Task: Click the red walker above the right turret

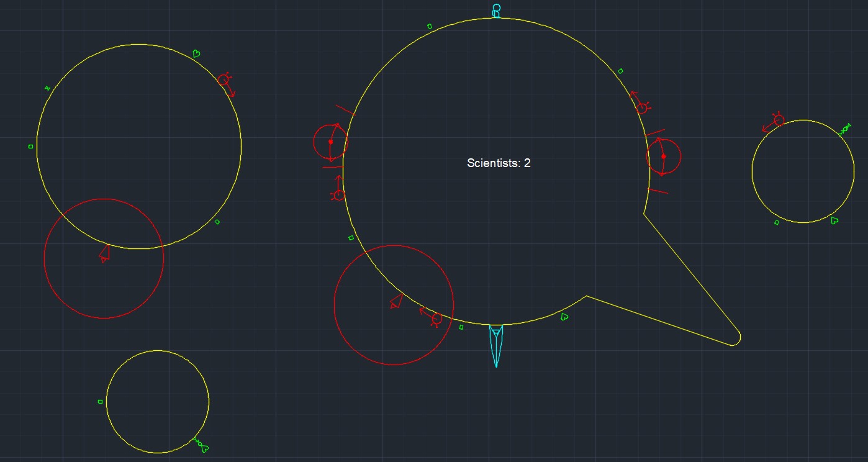Action: click(x=641, y=107)
